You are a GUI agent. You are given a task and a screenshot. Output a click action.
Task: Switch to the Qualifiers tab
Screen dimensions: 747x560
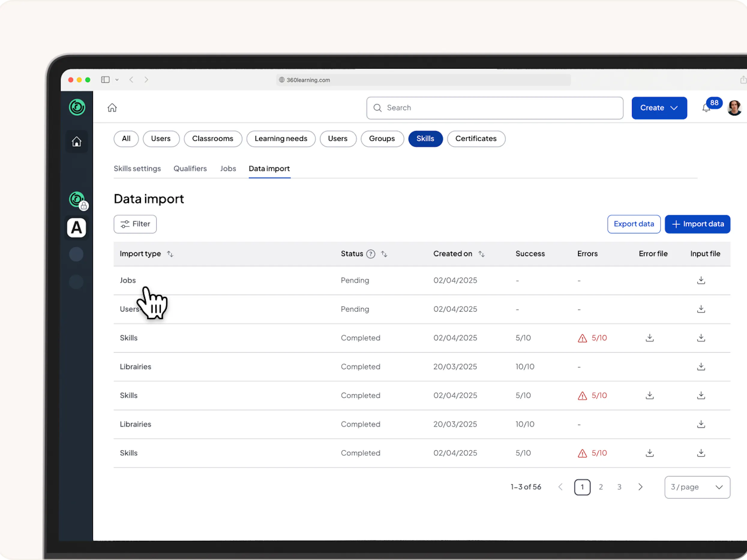[190, 169]
